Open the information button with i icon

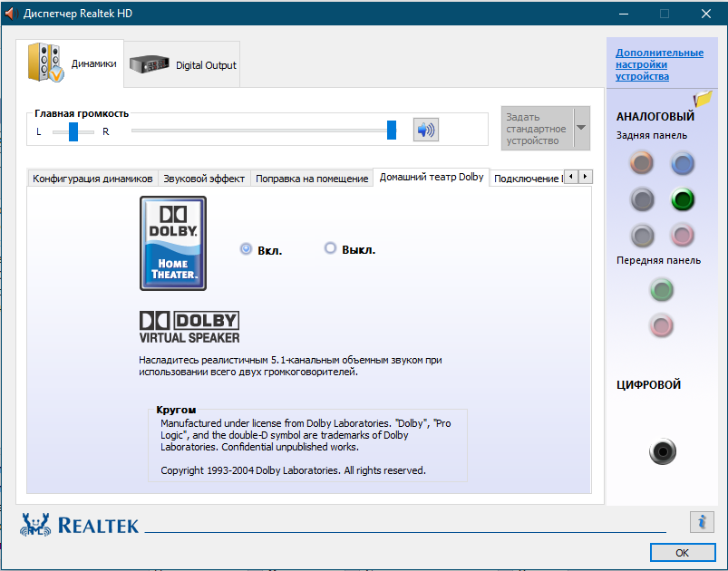pyautogui.click(x=702, y=522)
